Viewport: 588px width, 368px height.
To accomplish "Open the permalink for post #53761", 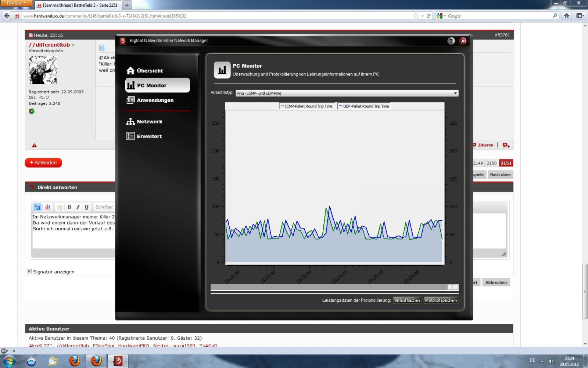I will pos(502,35).
